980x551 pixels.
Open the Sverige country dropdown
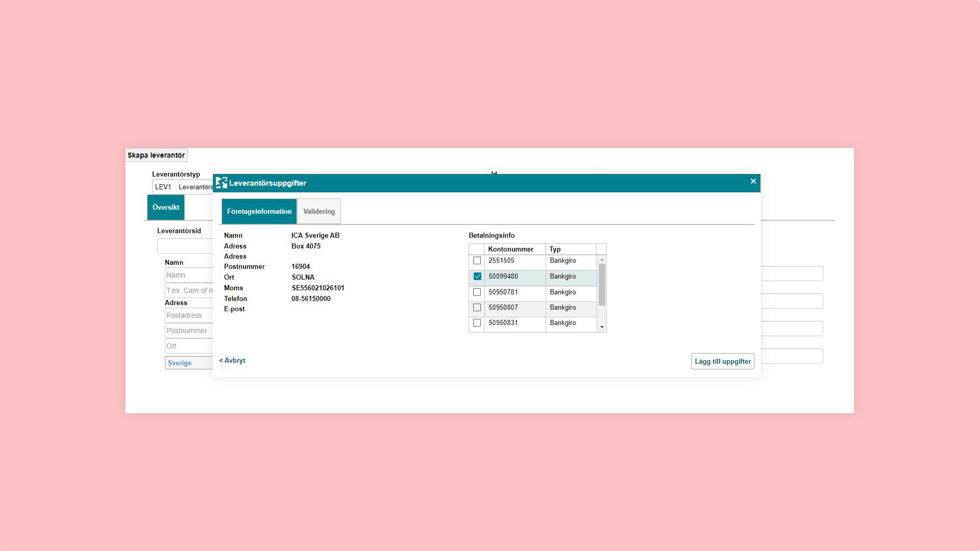tap(189, 363)
